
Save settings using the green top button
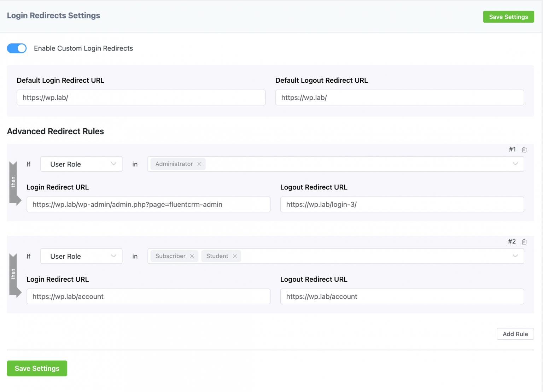[508, 17]
